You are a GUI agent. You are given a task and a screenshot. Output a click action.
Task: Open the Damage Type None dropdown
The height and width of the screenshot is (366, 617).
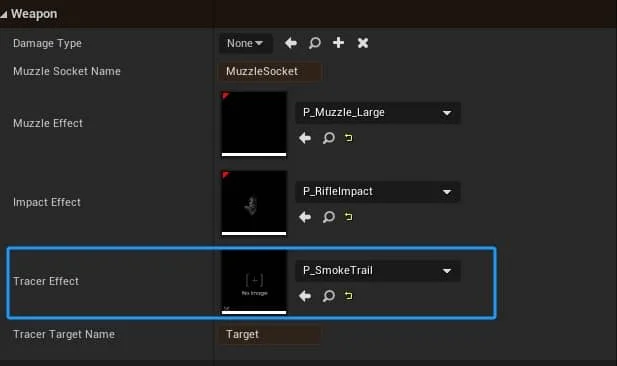click(246, 43)
